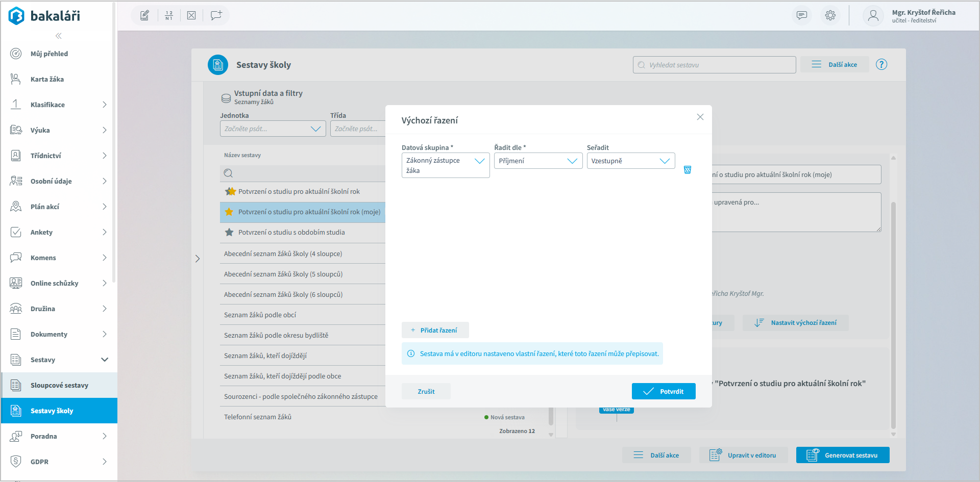Click the help question mark icon
The image size is (980, 482).
click(881, 65)
